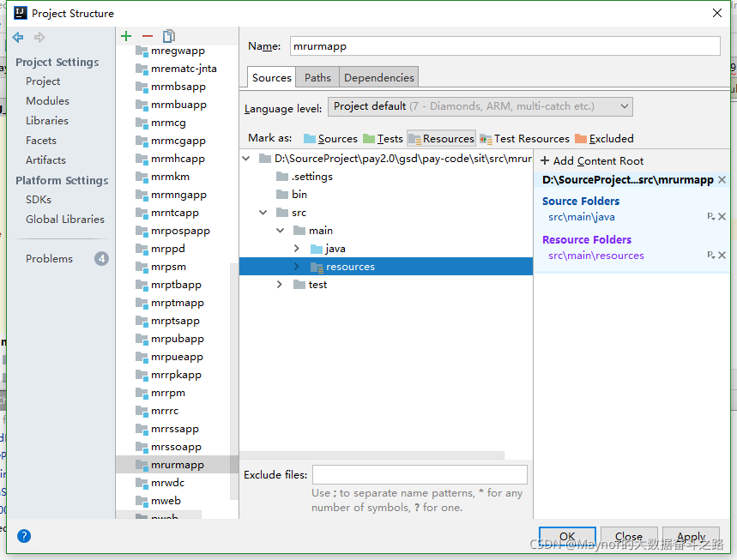Open the Paths tab
This screenshot has height=560, width=737.
(317, 76)
